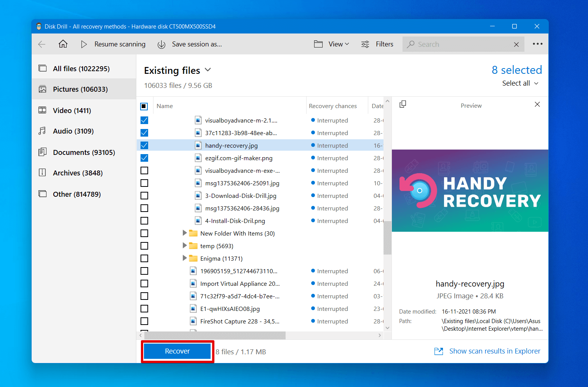Click inside the Search input field
The width and height of the screenshot is (588, 387).
(463, 44)
